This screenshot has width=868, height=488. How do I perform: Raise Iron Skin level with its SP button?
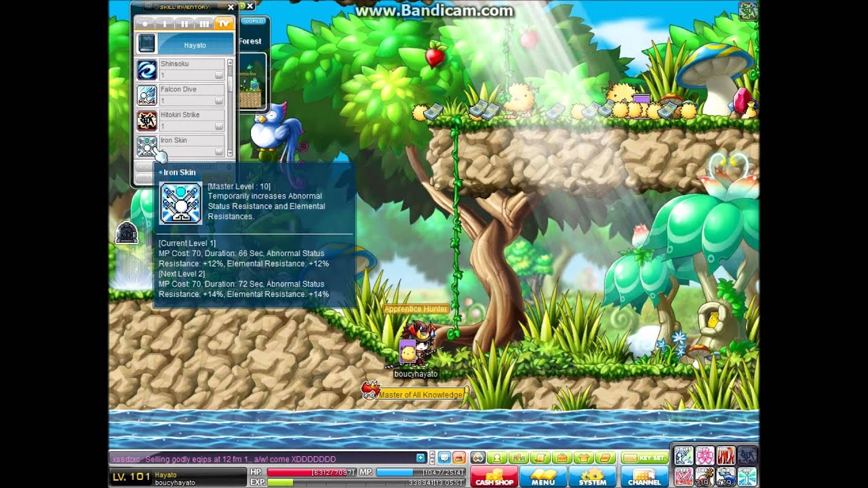coord(219,151)
